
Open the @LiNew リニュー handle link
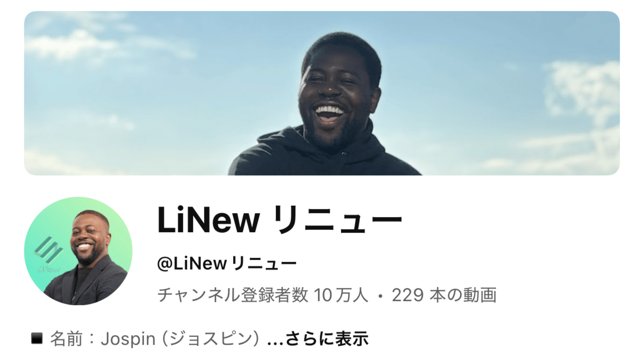(227, 264)
